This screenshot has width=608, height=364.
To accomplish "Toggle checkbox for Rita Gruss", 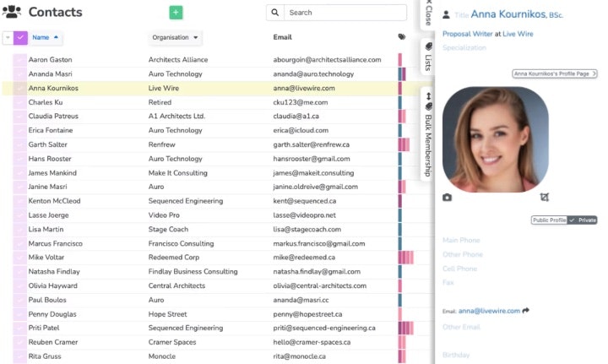I will pos(19,356).
